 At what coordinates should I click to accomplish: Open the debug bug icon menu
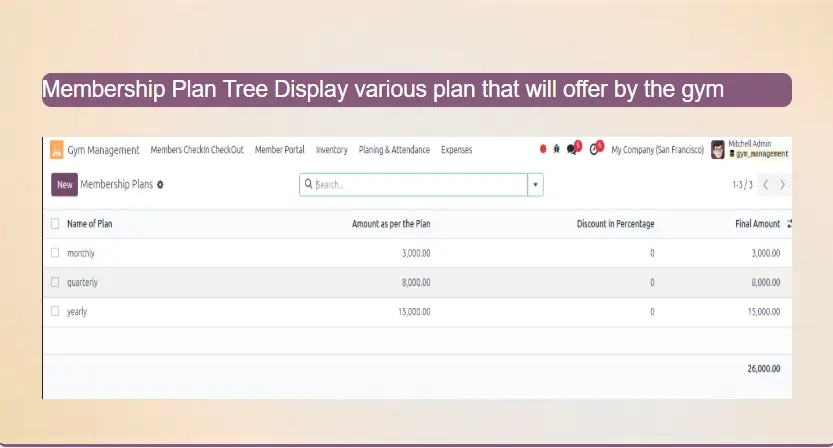(557, 150)
